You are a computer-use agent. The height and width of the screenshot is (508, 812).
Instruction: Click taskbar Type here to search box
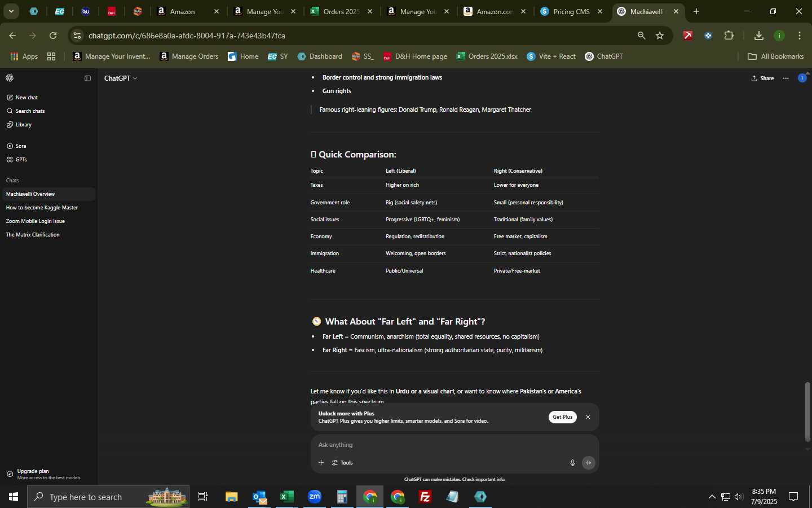coord(108,497)
